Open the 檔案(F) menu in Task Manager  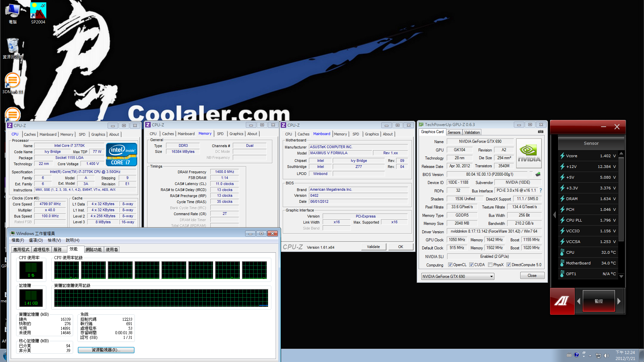(18, 240)
